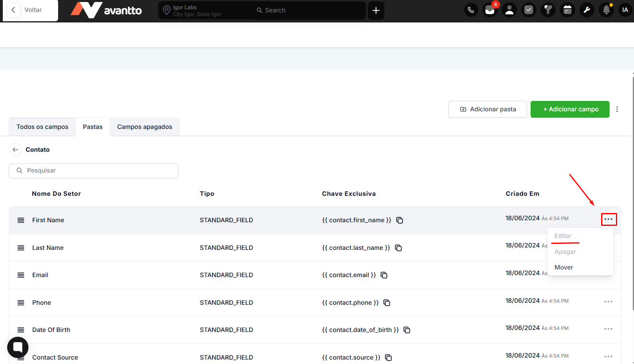Viewport: 634px width, 364px height.
Task: Click the Chave Exclusiva column header
Action: pos(349,194)
